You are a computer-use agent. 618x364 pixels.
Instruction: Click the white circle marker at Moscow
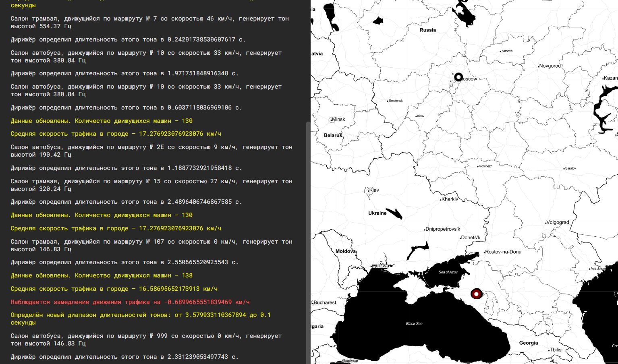tap(458, 77)
